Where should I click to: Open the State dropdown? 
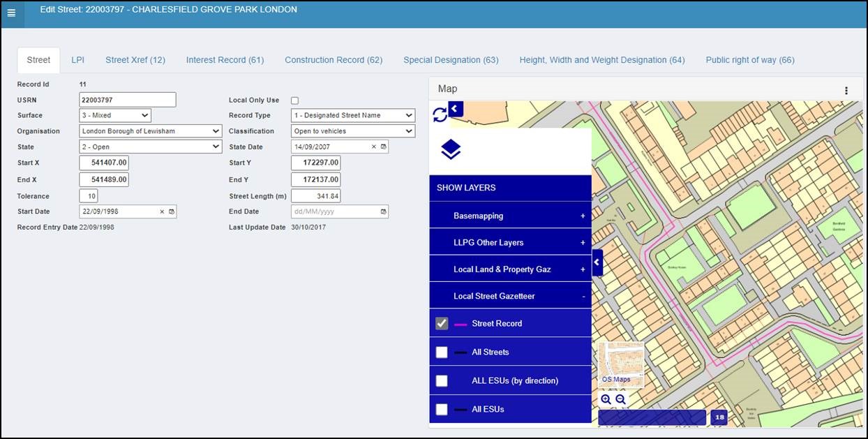pyautogui.click(x=151, y=147)
